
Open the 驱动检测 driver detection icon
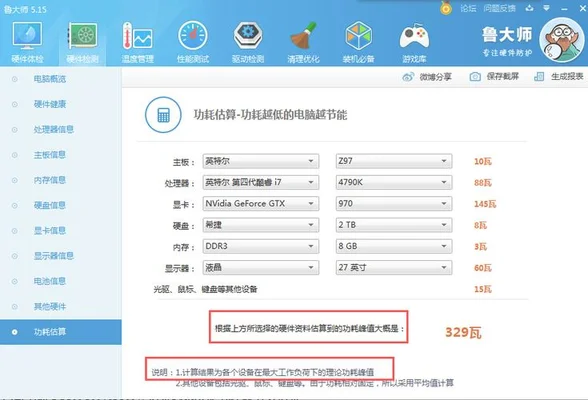[x=248, y=36]
